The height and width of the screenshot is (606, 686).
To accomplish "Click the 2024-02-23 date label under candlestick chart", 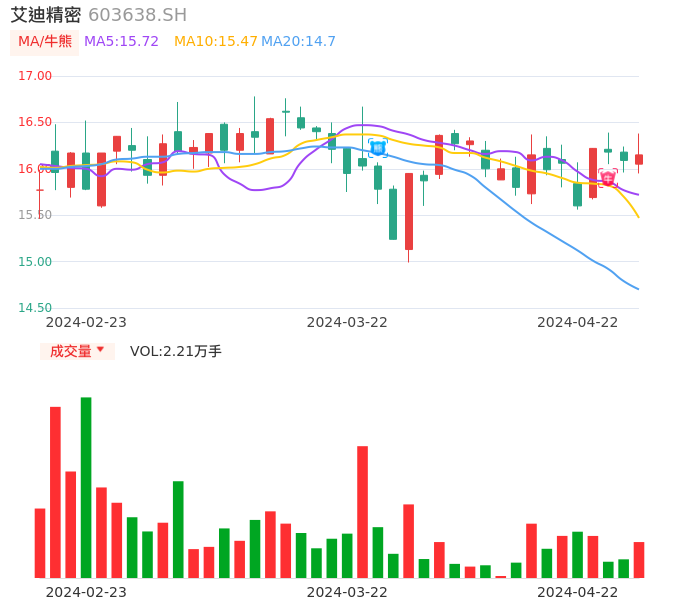I will point(86,322).
